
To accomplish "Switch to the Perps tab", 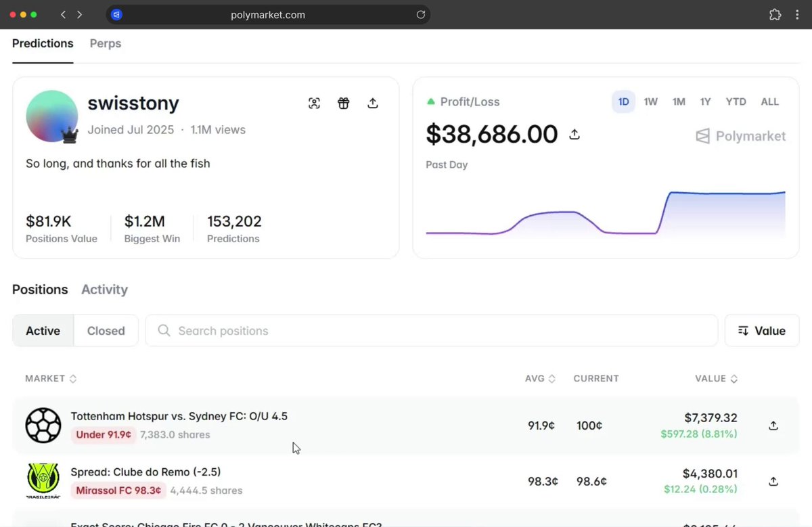I will pos(106,44).
